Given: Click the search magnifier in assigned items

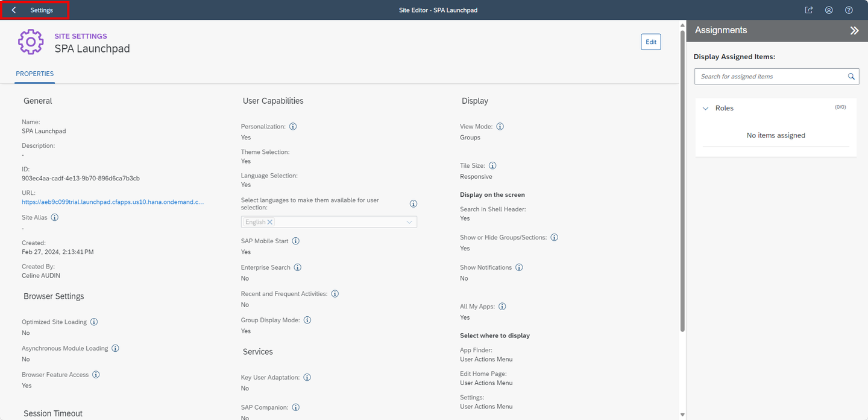Looking at the screenshot, I should (x=851, y=77).
